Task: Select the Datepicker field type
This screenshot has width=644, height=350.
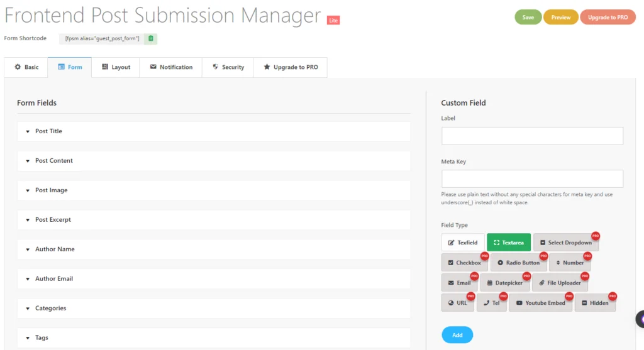Action: click(x=504, y=283)
